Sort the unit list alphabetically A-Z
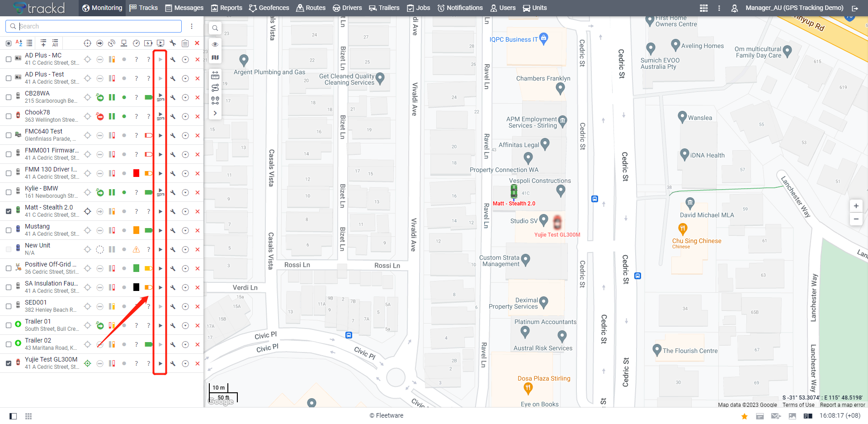The width and height of the screenshot is (868, 424). click(19, 43)
